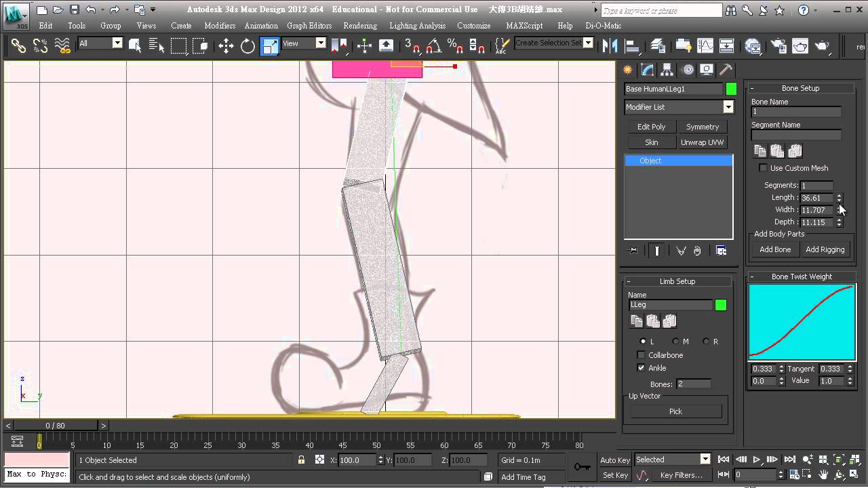This screenshot has height=488, width=868.
Task: Select the Select and Rotate tool
Action: click(x=248, y=46)
